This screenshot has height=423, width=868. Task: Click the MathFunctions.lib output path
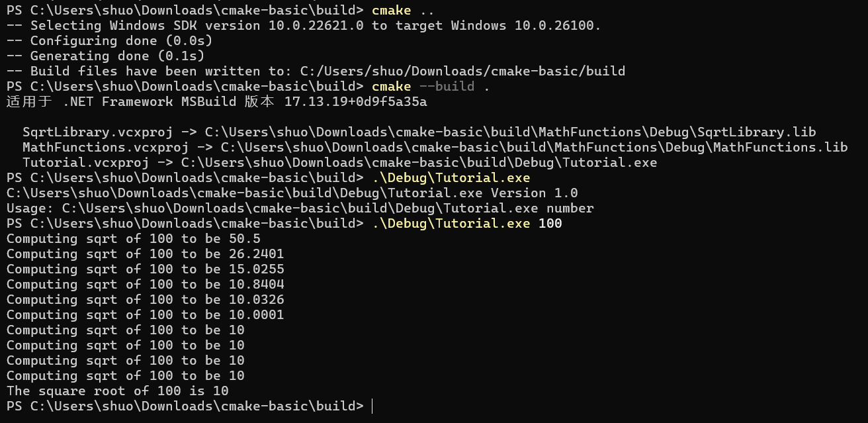point(534,148)
